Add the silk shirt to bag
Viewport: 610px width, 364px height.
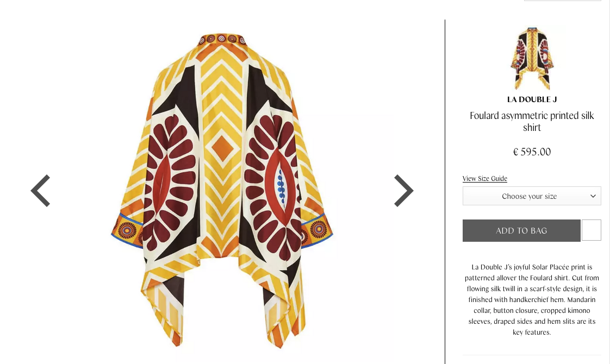click(x=521, y=230)
